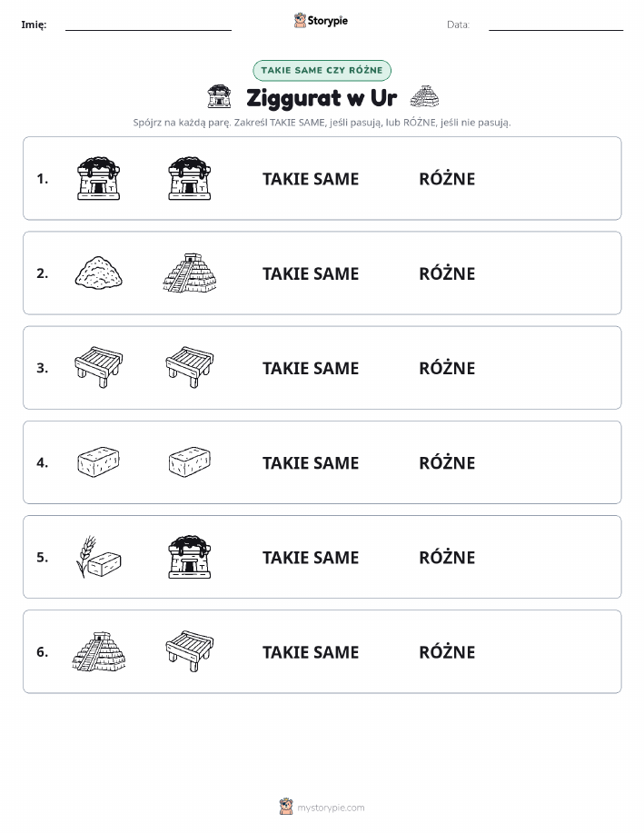Screen dimensions: 644x833
Task: Select TAKIE SAME in row 3
Action: pos(311,368)
